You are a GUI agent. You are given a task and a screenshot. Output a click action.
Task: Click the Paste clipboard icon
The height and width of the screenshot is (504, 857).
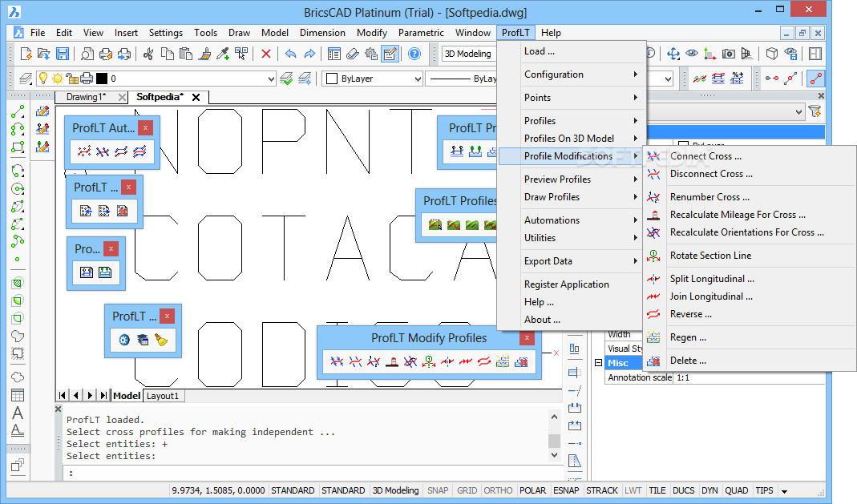point(186,54)
